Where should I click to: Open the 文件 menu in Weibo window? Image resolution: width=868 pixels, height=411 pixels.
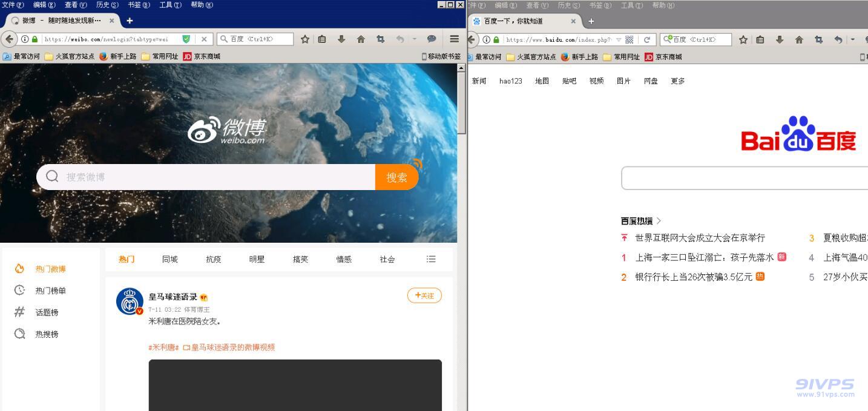pos(12,5)
